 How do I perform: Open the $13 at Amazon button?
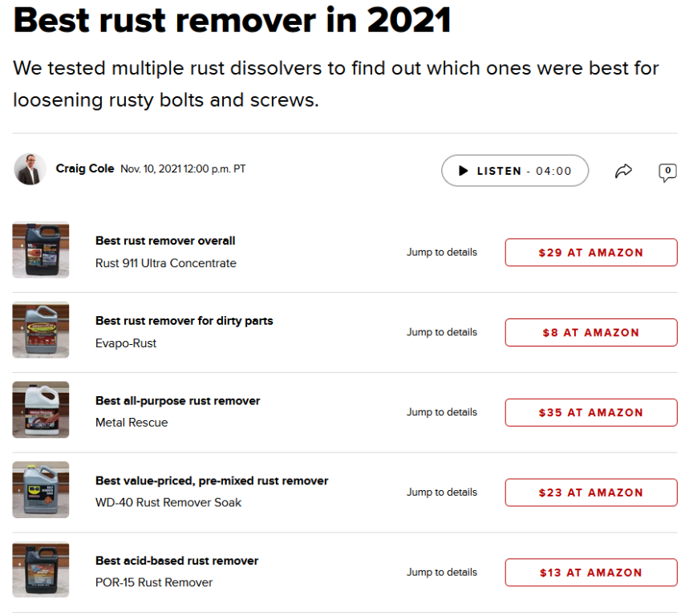pyautogui.click(x=590, y=573)
